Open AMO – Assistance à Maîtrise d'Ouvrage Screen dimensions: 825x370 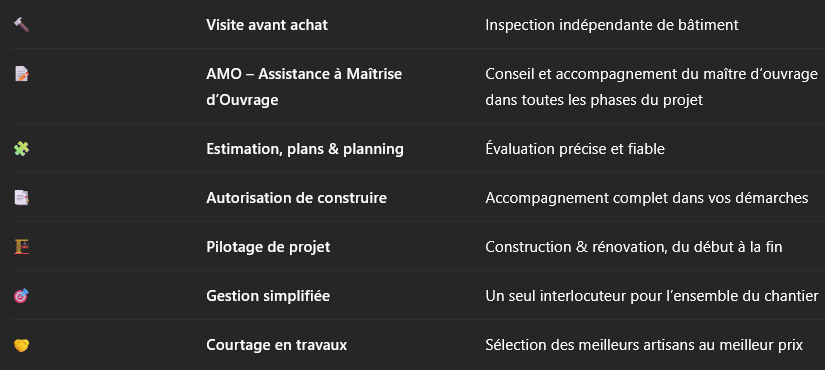(x=304, y=87)
